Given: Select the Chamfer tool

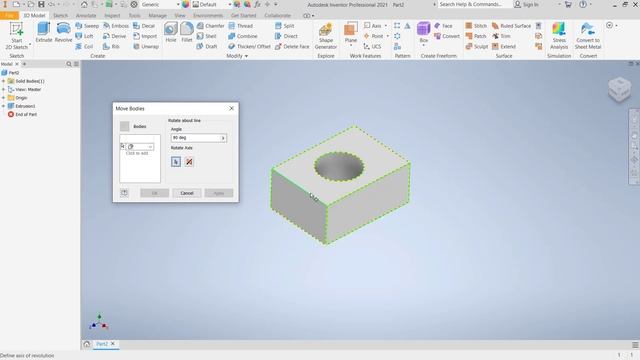Looking at the screenshot, I should coord(210,26).
